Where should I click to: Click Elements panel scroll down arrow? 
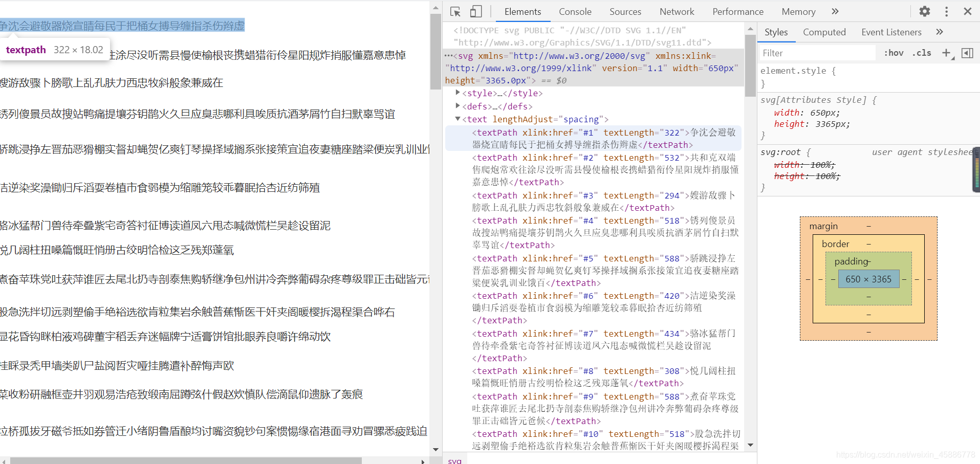click(x=750, y=445)
